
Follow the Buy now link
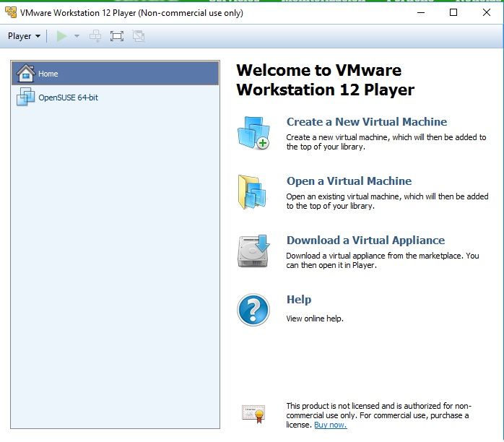point(330,425)
